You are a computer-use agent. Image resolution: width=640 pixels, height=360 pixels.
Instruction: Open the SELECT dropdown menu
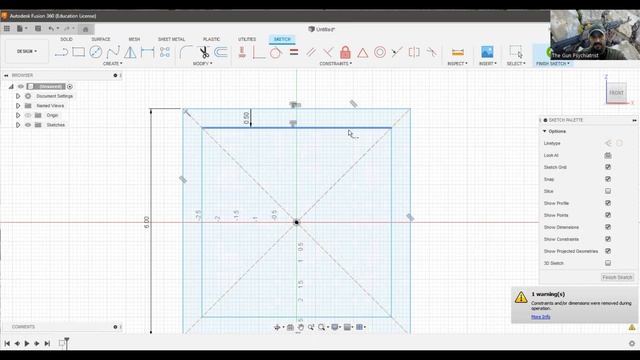pyautogui.click(x=516, y=64)
